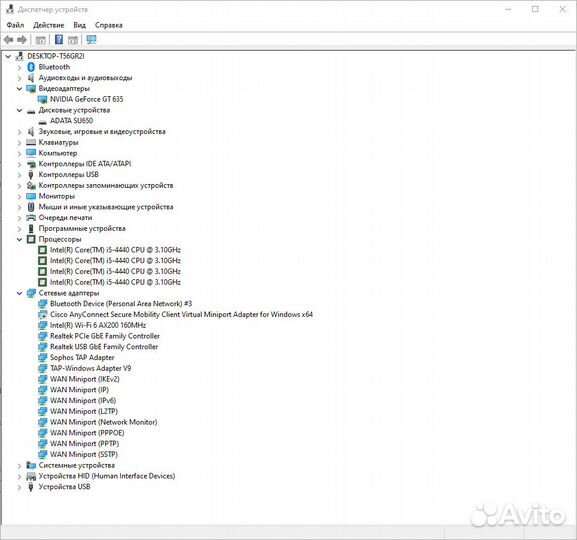Click the Контроллеры USB icon
577x540 pixels.
tap(31, 175)
